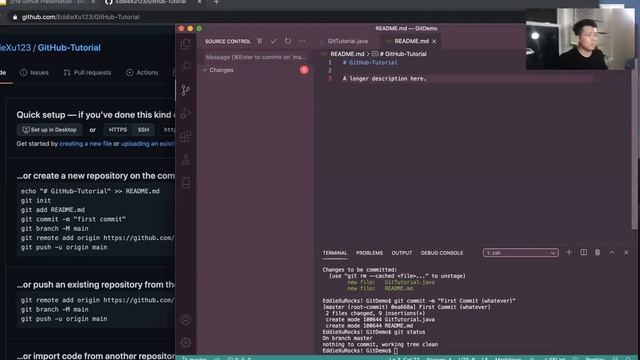Click the lock icon in browser address bar
The height and width of the screenshot is (360, 640).
click(15, 17)
